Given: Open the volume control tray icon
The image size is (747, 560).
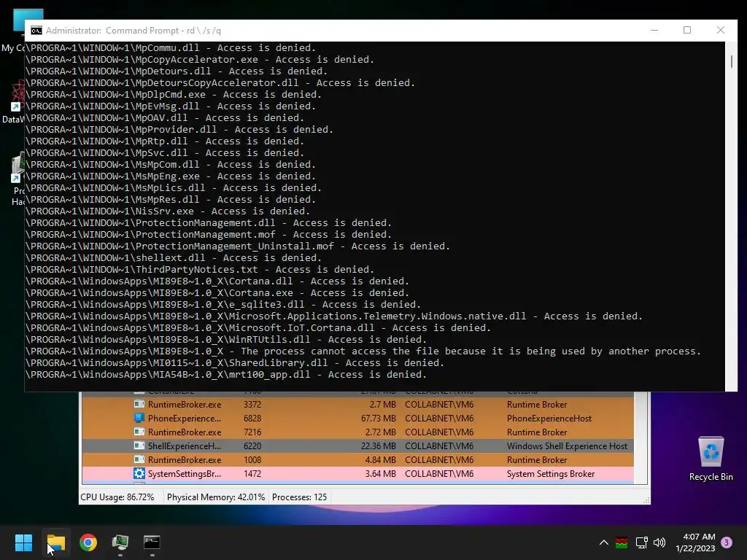Looking at the screenshot, I should click(x=659, y=542).
